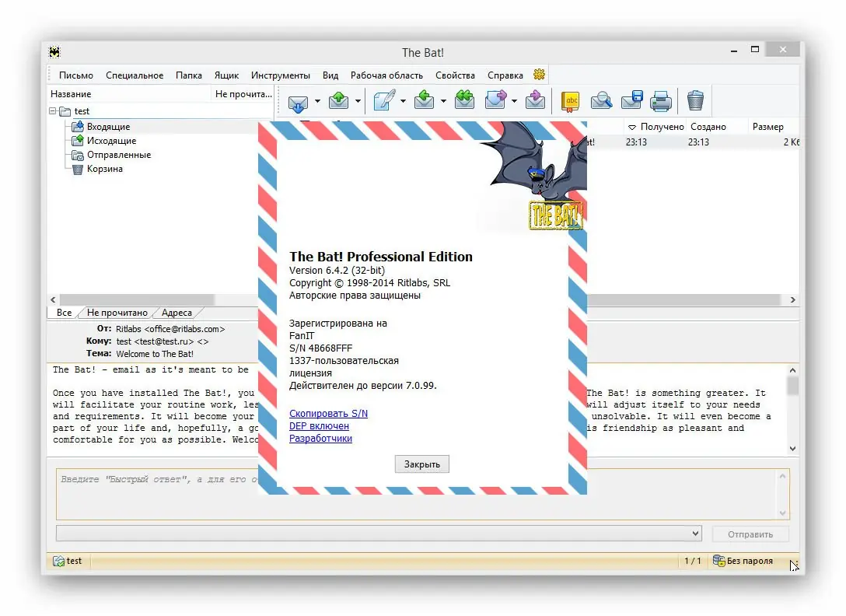This screenshot has height=616, width=846.
Task: Click the Redirect message icon
Action: (535, 100)
